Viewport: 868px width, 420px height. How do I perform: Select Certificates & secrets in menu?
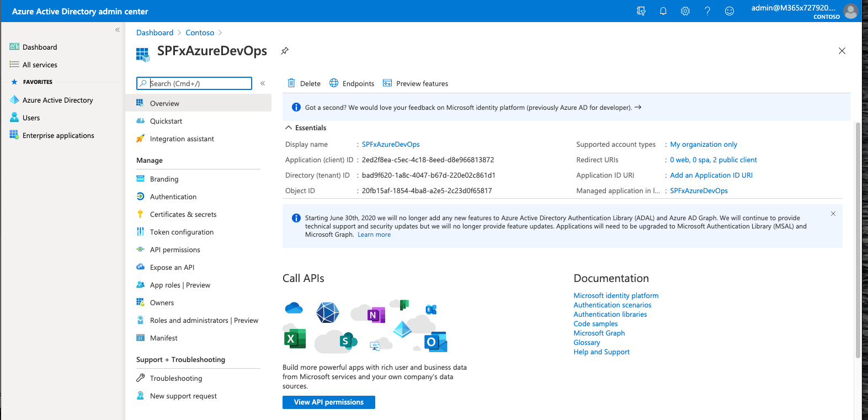click(183, 215)
